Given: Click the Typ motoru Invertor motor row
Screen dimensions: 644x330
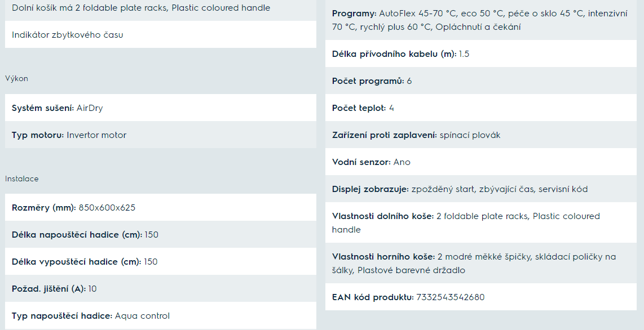Looking at the screenshot, I should click(x=161, y=135).
